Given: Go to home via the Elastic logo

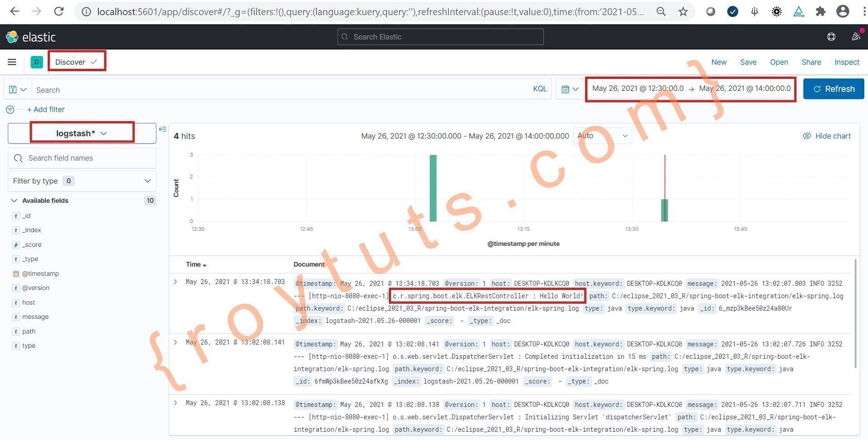Looking at the screenshot, I should pyautogui.click(x=31, y=37).
